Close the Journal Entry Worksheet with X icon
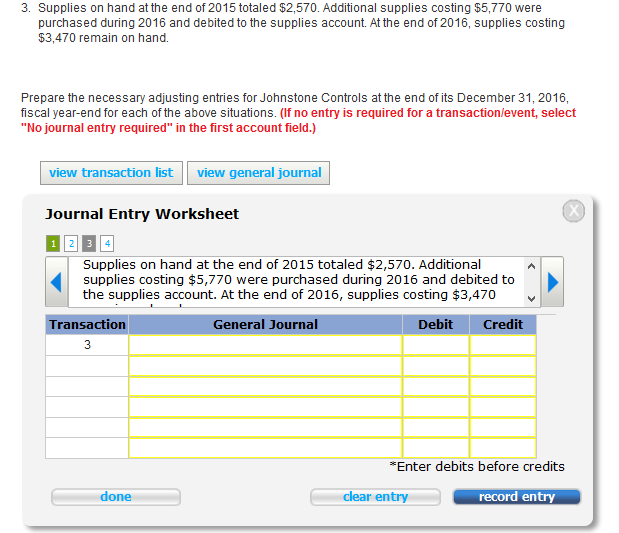 (573, 211)
